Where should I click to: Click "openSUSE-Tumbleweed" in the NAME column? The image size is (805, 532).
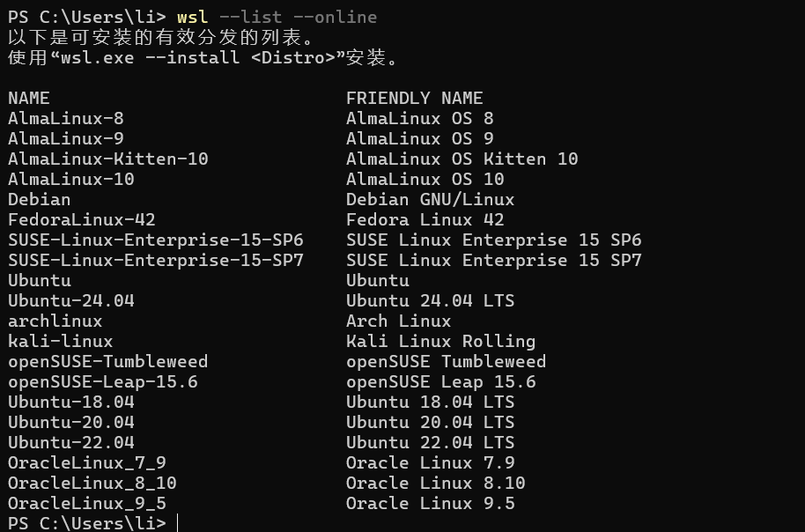click(x=108, y=361)
